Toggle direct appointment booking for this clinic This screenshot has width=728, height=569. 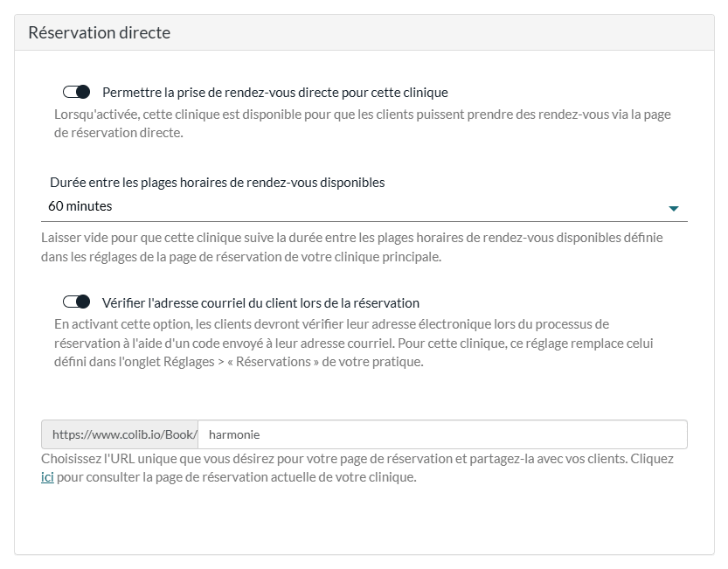76,92
